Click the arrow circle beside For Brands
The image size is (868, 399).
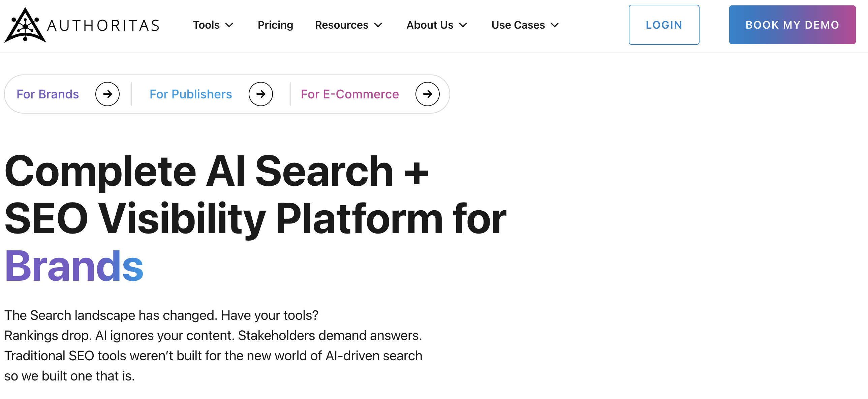click(107, 94)
